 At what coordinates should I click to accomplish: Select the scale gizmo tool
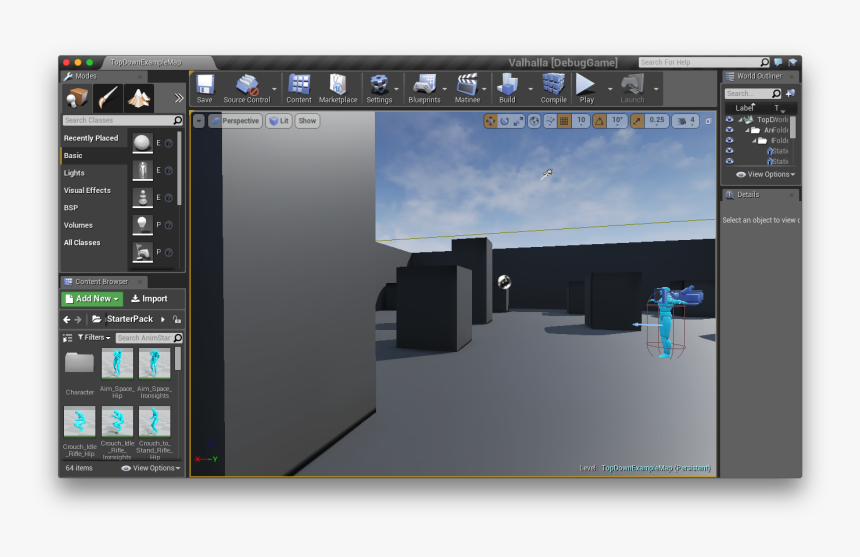pyautogui.click(x=518, y=121)
